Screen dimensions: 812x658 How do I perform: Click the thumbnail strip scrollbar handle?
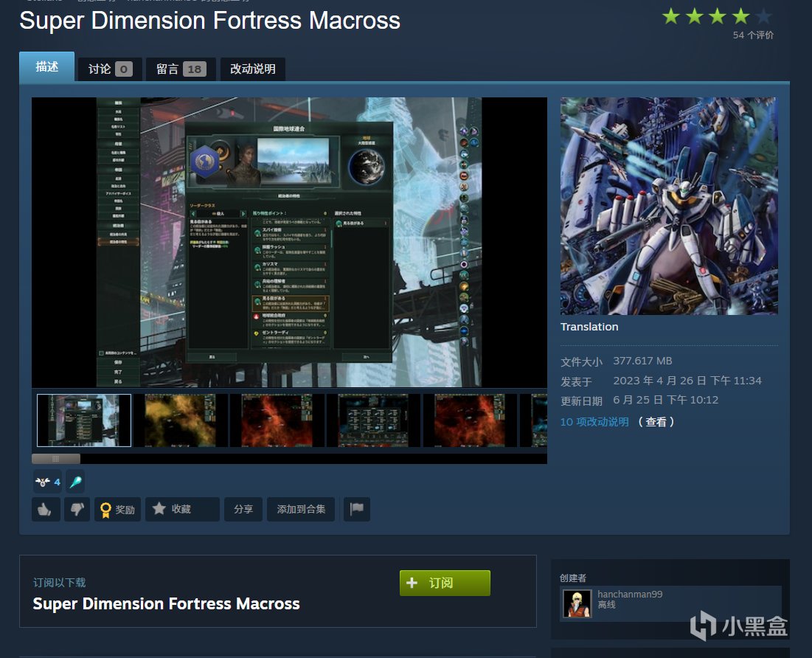(56, 459)
